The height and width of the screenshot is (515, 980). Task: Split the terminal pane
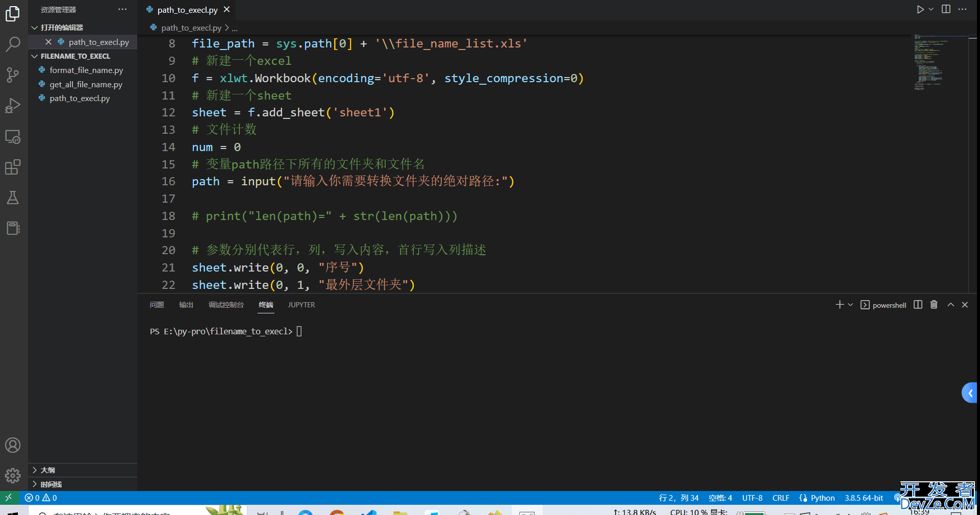pyautogui.click(x=918, y=305)
